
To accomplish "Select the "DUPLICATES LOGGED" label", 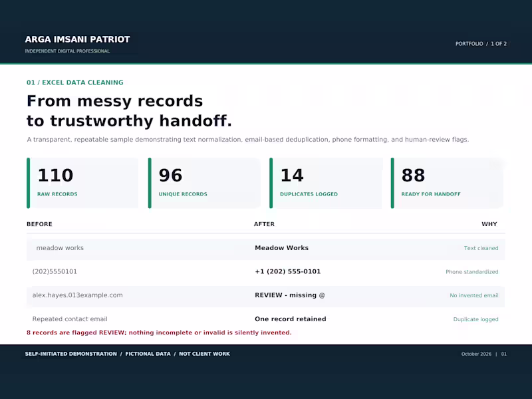I will tap(309, 194).
